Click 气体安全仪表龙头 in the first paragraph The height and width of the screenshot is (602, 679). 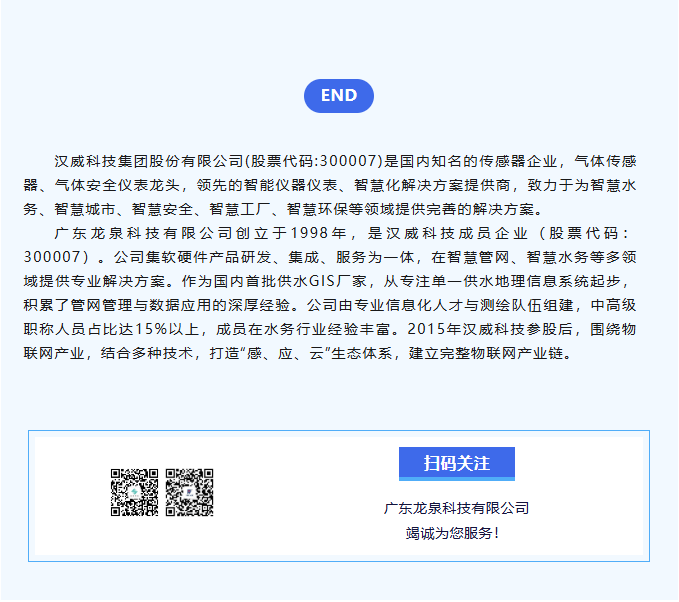tap(117, 185)
